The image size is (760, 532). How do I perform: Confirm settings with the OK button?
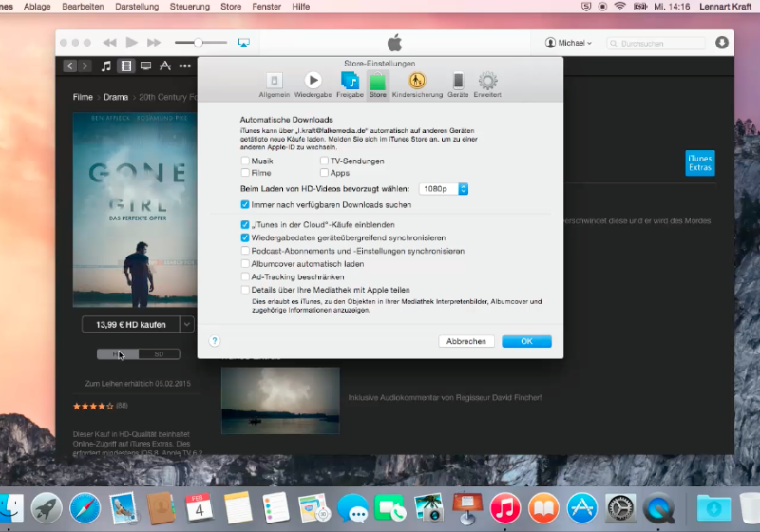point(526,341)
